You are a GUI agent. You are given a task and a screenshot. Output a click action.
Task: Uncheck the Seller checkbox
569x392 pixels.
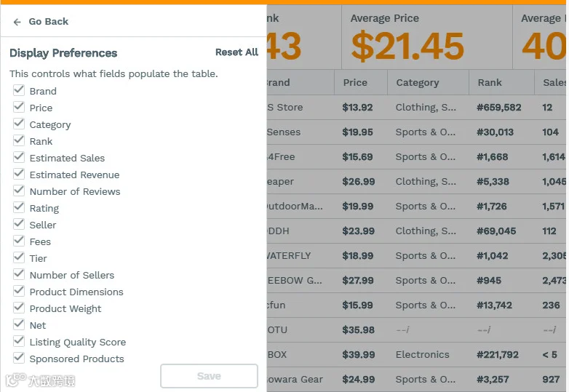[19, 223]
